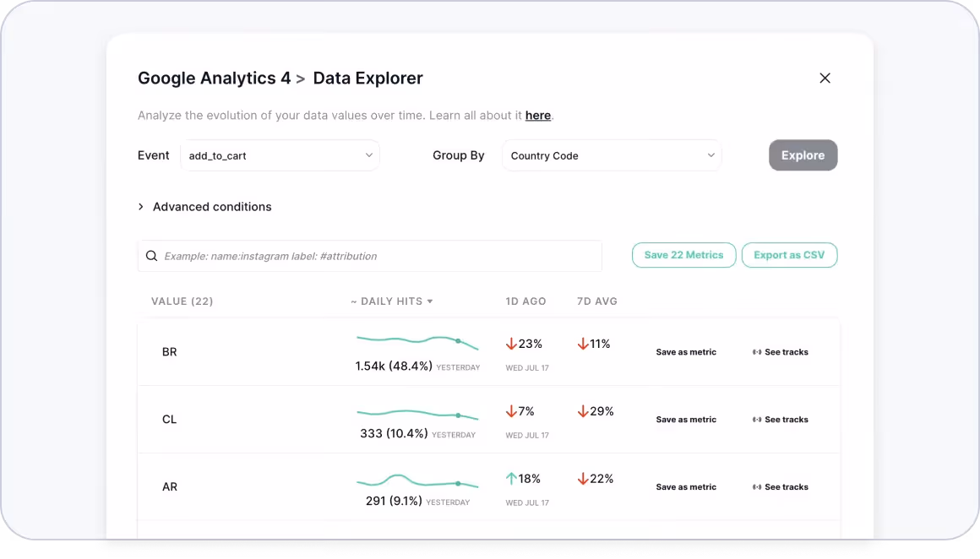Click the 1D AGO column header

pos(525,301)
